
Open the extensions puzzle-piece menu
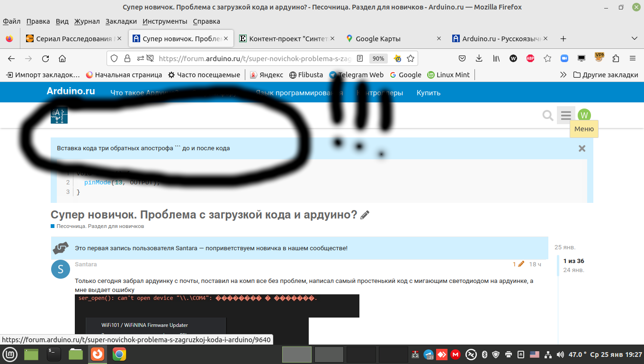616,59
